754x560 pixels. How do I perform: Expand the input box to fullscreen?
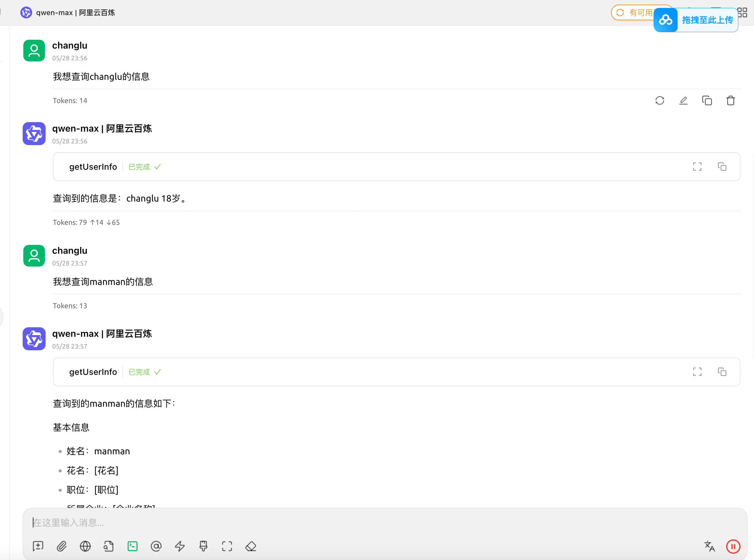tap(227, 546)
